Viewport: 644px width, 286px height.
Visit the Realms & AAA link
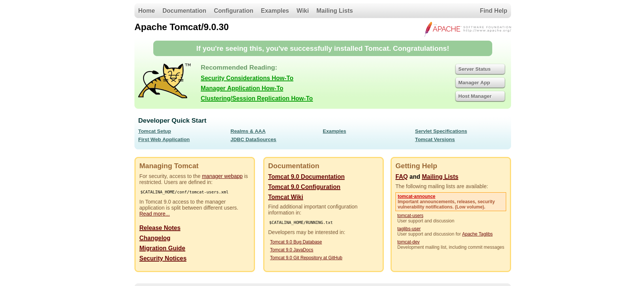(248, 131)
